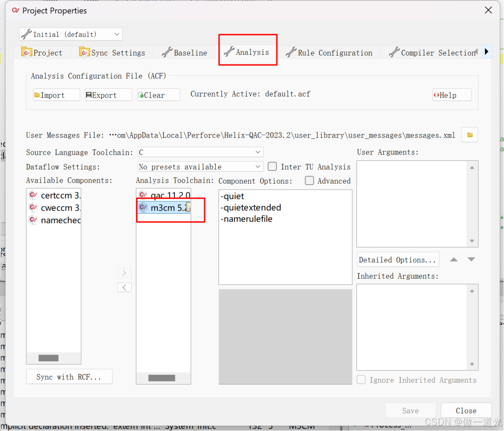Check Ignore Inherited Arguments
The width and height of the screenshot is (504, 431).
(361, 380)
